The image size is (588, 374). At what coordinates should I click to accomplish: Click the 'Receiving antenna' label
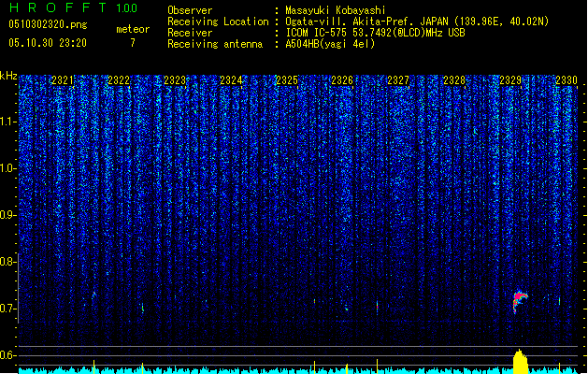[x=215, y=44]
